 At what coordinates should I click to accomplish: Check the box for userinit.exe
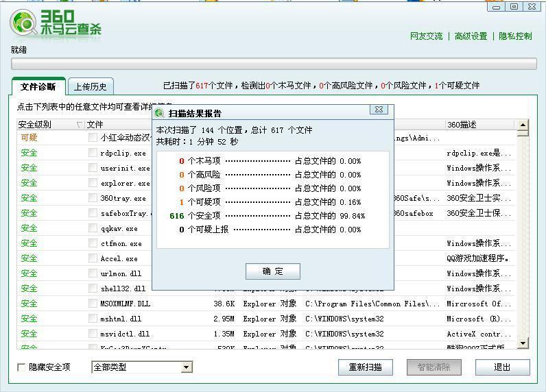93,168
